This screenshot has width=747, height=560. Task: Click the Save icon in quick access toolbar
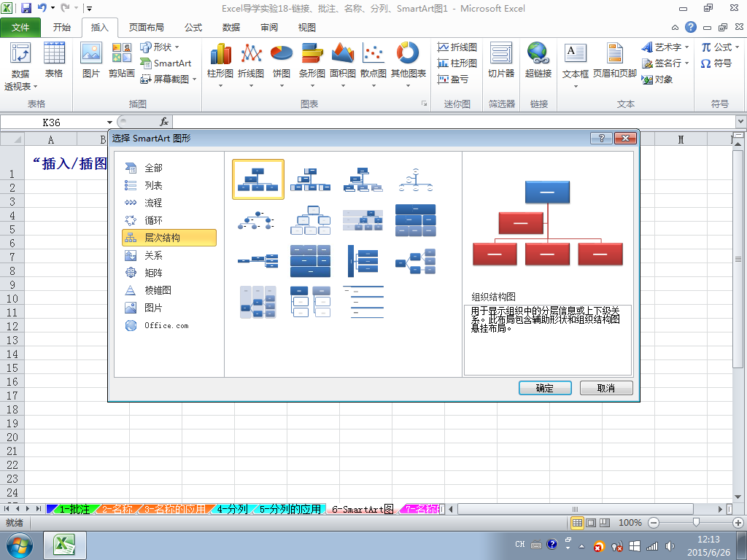coord(26,8)
